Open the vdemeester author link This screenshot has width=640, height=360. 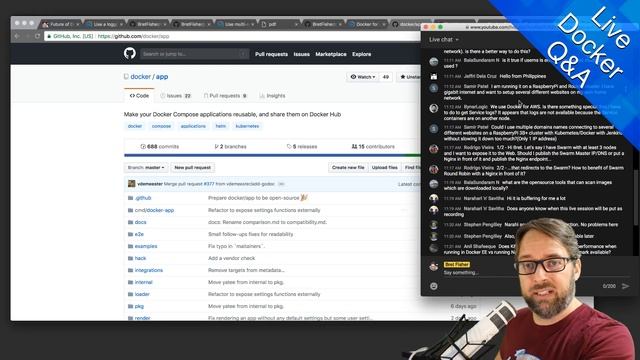point(150,184)
